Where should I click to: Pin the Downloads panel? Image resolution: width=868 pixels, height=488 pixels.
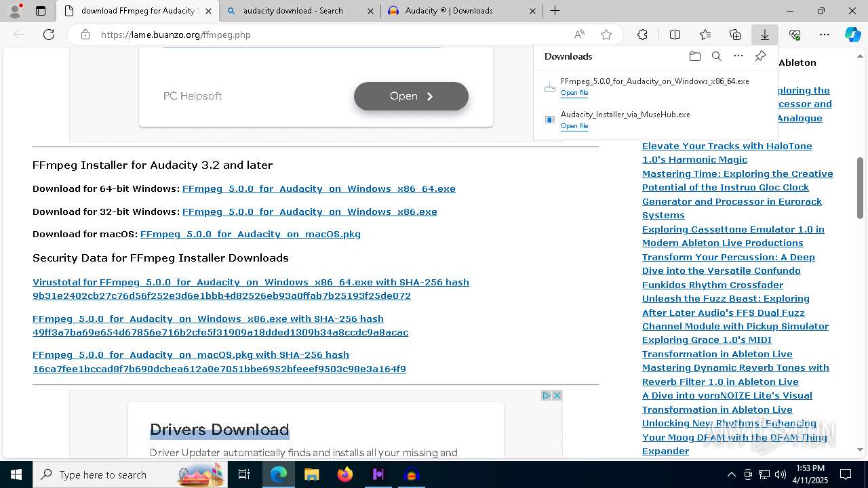coord(760,56)
